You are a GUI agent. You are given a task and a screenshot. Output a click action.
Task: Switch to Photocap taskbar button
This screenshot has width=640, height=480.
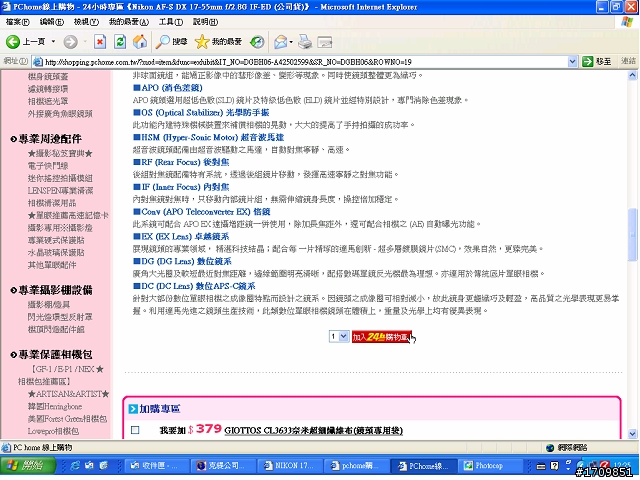[489, 465]
